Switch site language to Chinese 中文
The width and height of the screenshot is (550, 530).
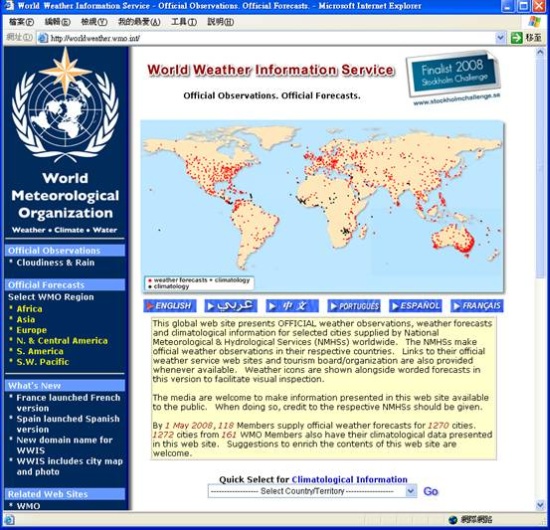[292, 306]
